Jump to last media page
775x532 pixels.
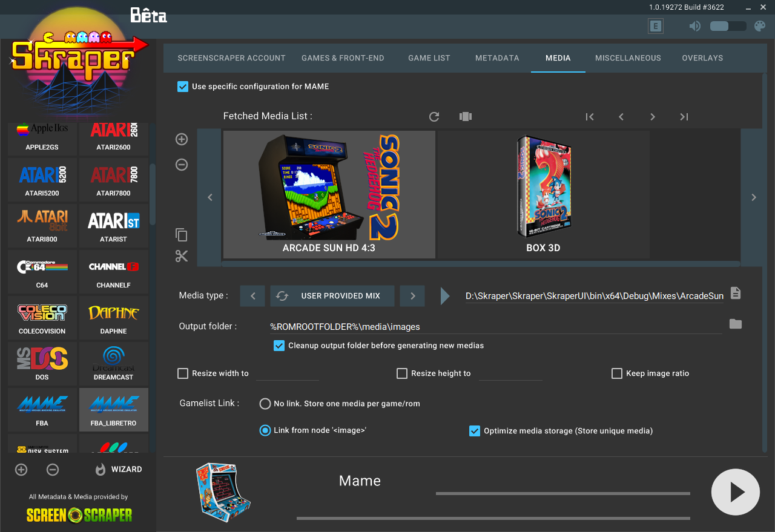point(684,117)
